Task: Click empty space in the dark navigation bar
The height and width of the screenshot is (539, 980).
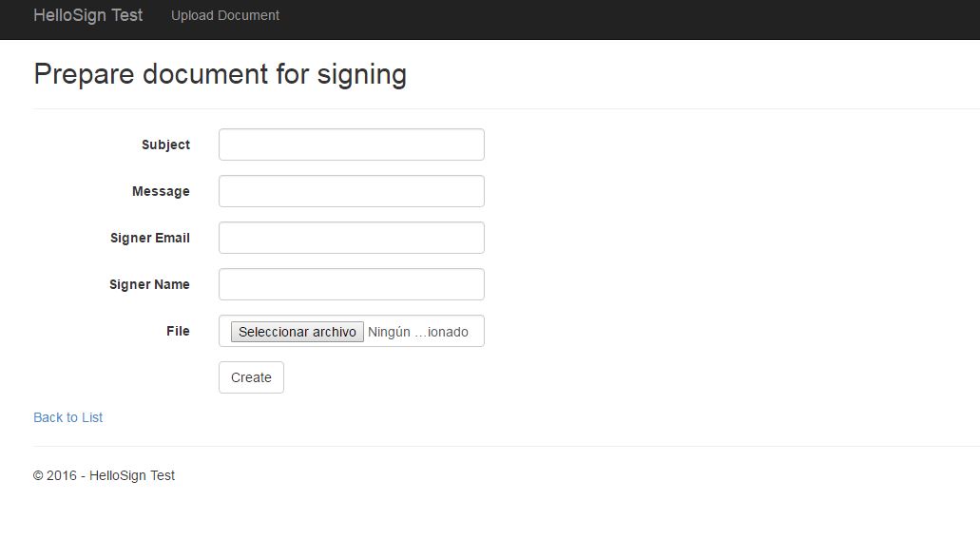Action: [x=625, y=19]
